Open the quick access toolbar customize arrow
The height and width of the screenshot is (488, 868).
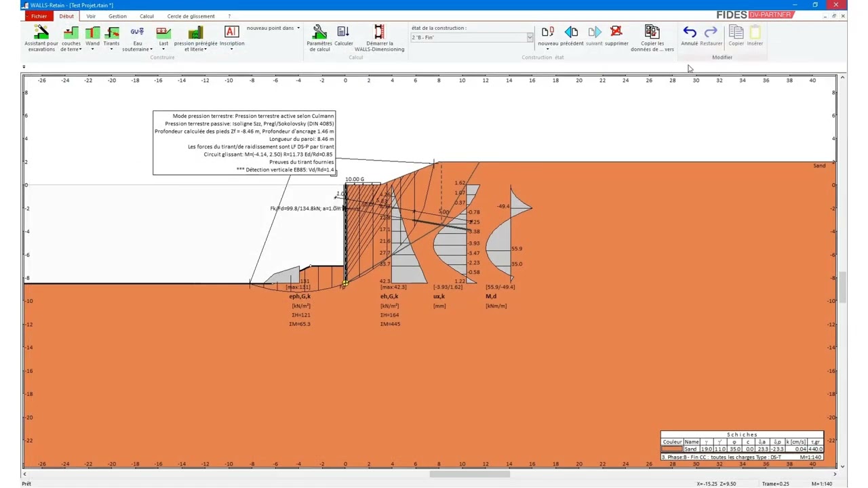click(x=24, y=67)
